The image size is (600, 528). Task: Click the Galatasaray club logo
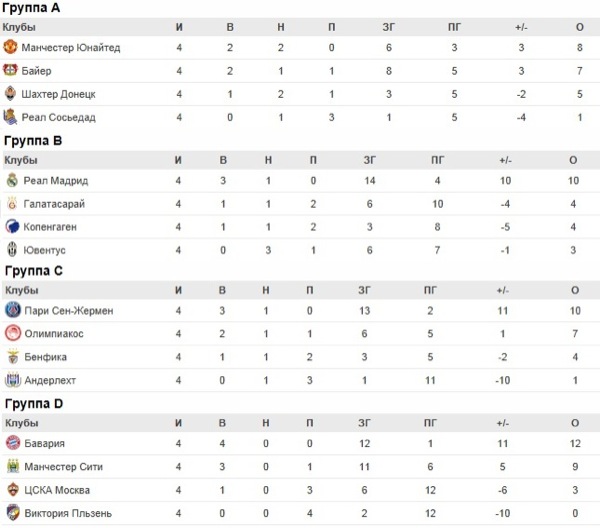click(x=13, y=204)
